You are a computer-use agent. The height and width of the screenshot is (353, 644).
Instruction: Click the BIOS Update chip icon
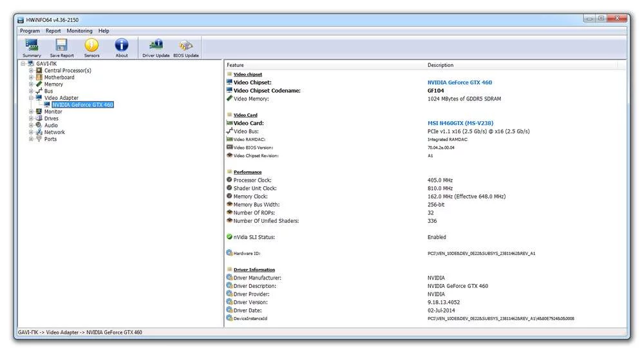[186, 46]
